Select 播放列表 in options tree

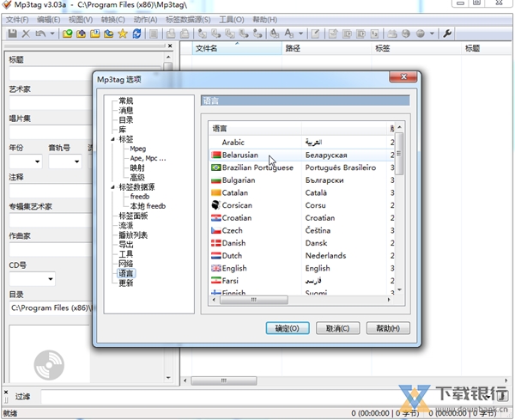[x=133, y=235]
